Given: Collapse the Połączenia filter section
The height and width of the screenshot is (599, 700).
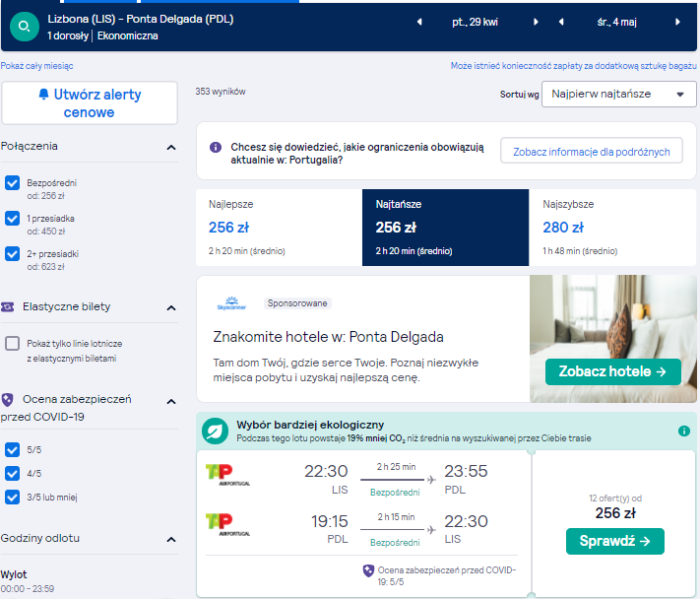Looking at the screenshot, I should click(x=171, y=148).
